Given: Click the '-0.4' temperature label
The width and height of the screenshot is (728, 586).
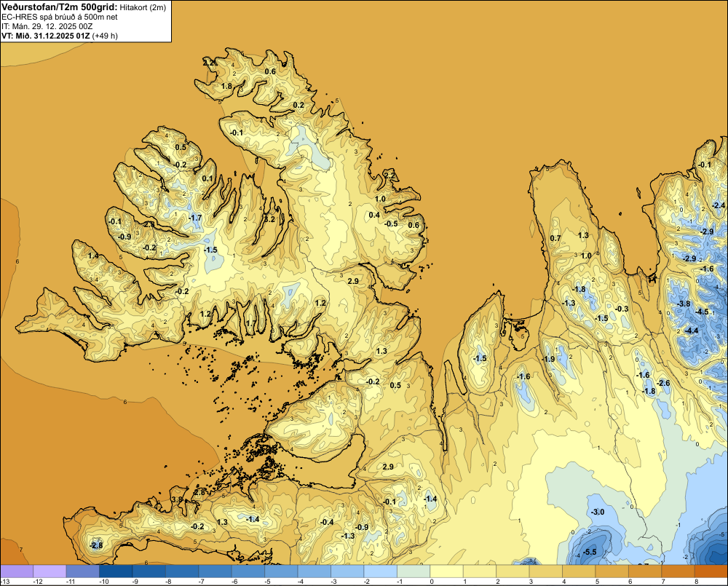Looking at the screenshot, I should [x=328, y=523].
